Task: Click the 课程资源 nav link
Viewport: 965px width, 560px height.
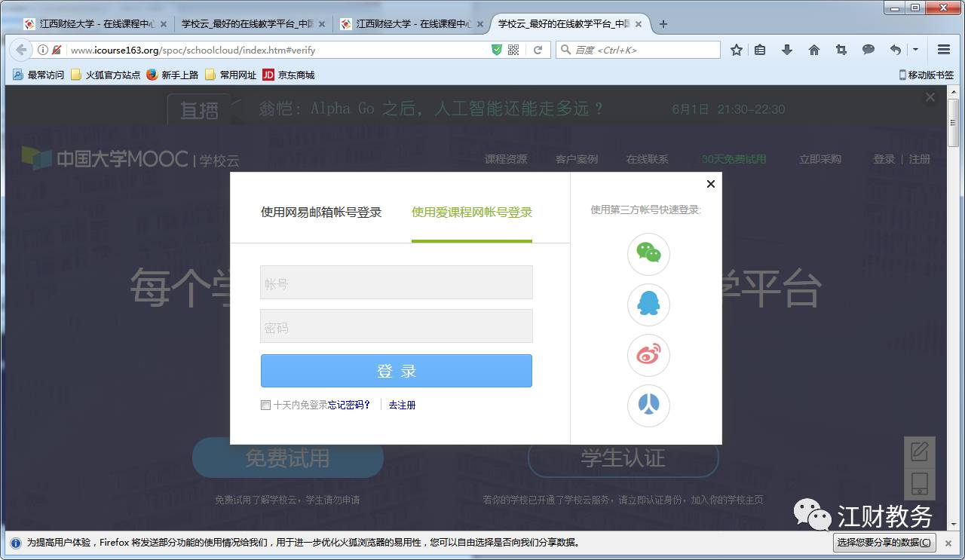Action: 506,159
